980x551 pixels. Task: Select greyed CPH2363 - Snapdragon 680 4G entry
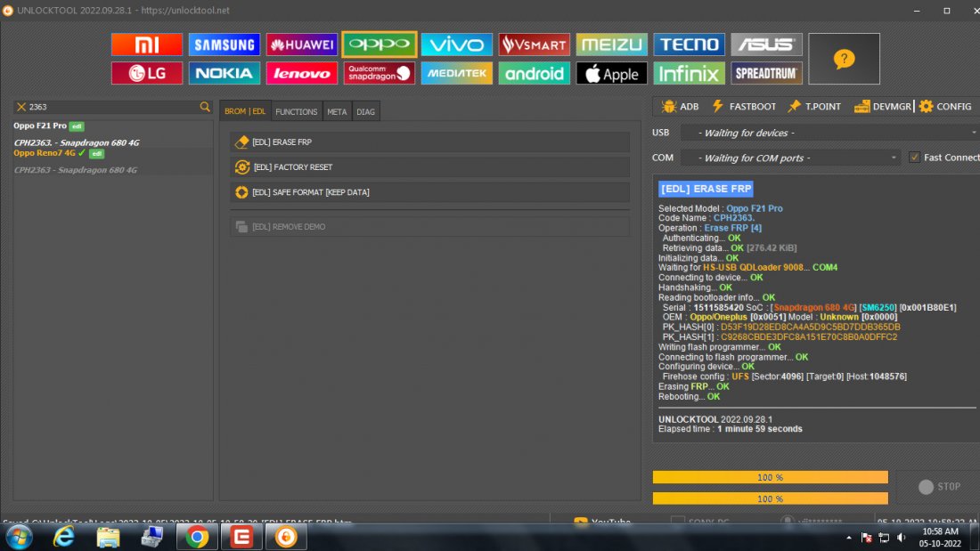point(76,170)
